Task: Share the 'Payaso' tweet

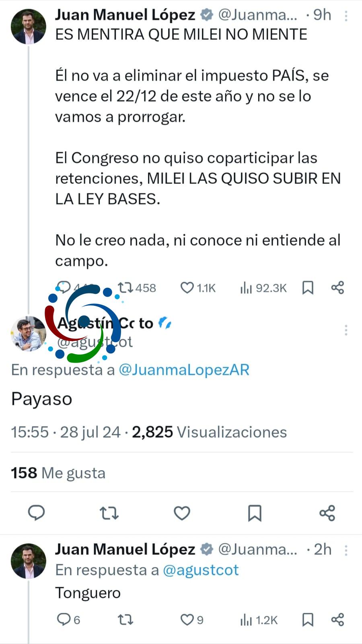Action: point(327,513)
